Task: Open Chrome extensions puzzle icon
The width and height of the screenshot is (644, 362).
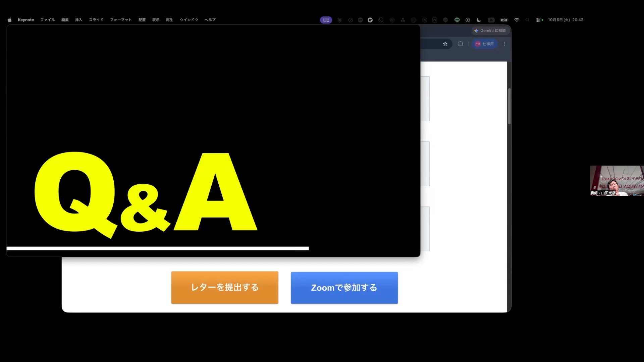Action: [x=461, y=44]
